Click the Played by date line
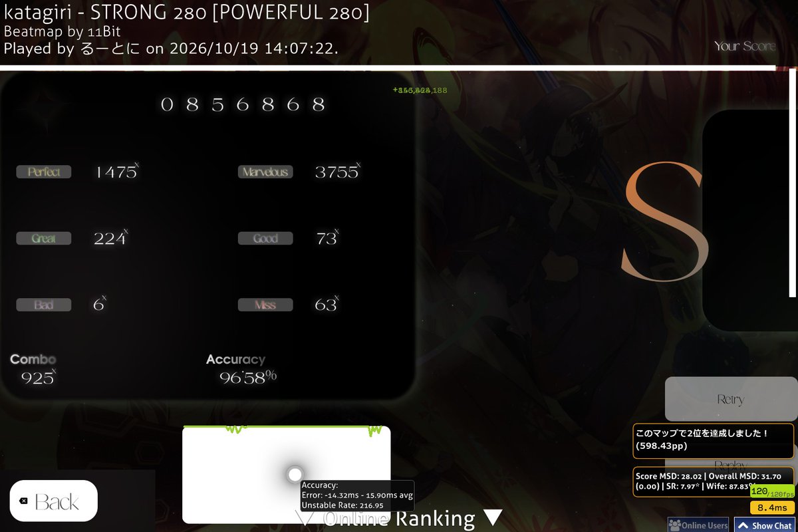This screenshot has height=532, width=798. (171, 48)
